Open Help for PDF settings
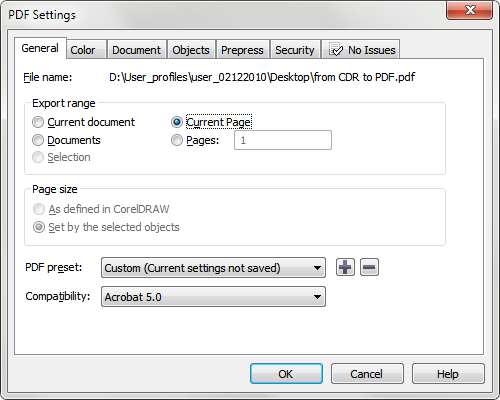 [448, 374]
